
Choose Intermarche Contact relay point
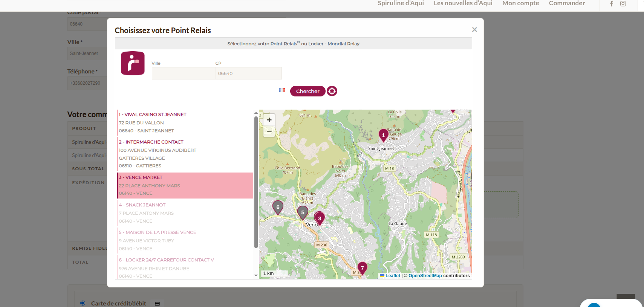(151, 142)
